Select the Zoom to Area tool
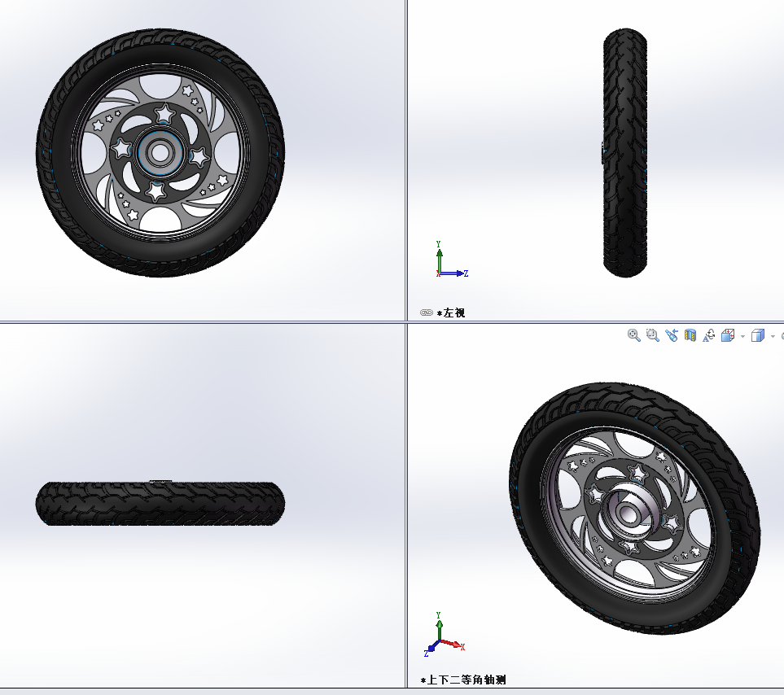This screenshot has width=784, height=695. coord(652,335)
